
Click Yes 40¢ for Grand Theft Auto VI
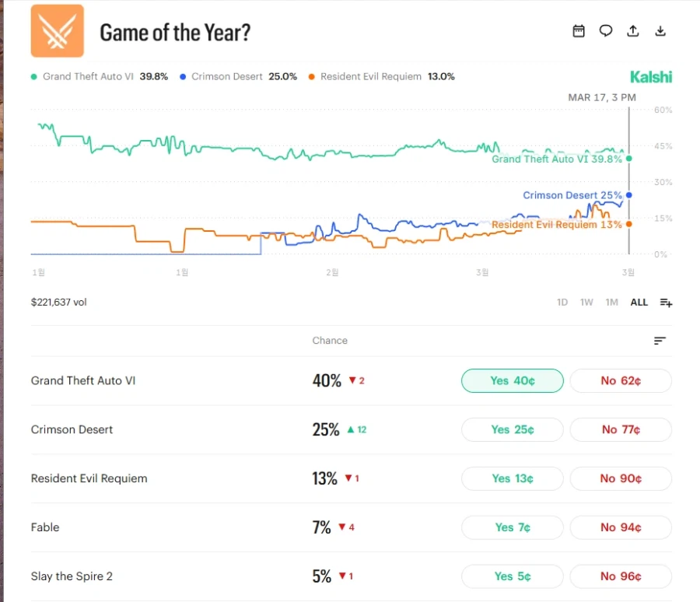512,380
